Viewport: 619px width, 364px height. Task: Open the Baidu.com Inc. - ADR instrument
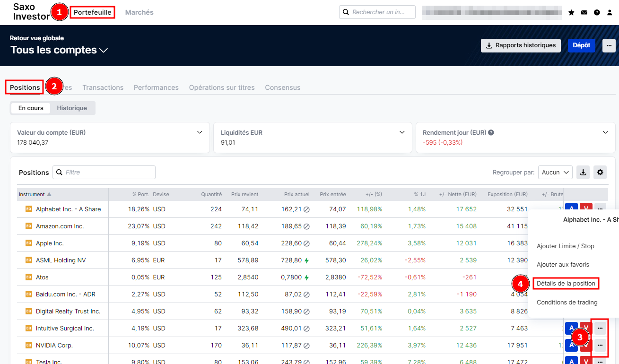tap(66, 295)
